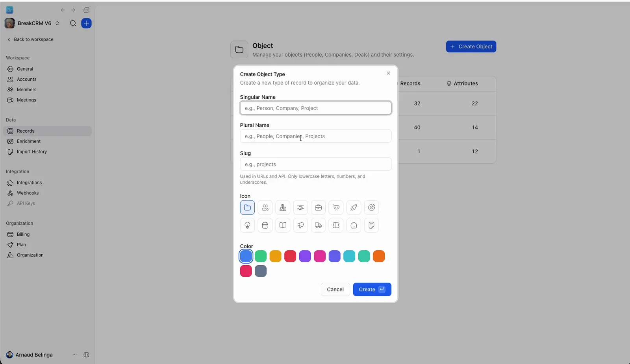Choose the green color swatch next to blue
The width and height of the screenshot is (630, 364).
pyautogui.click(x=261, y=256)
